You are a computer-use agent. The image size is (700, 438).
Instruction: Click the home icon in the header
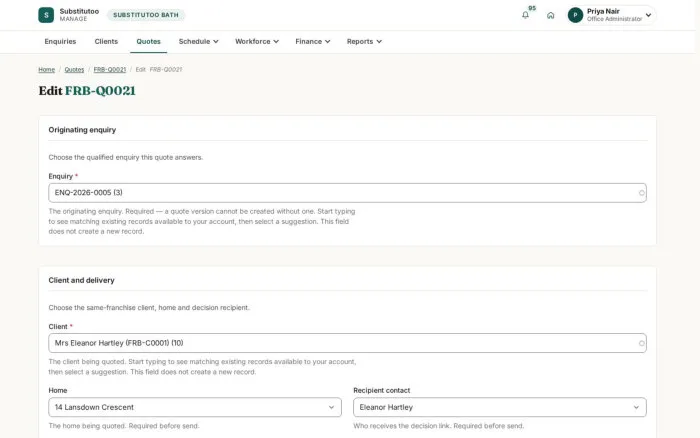click(550, 15)
